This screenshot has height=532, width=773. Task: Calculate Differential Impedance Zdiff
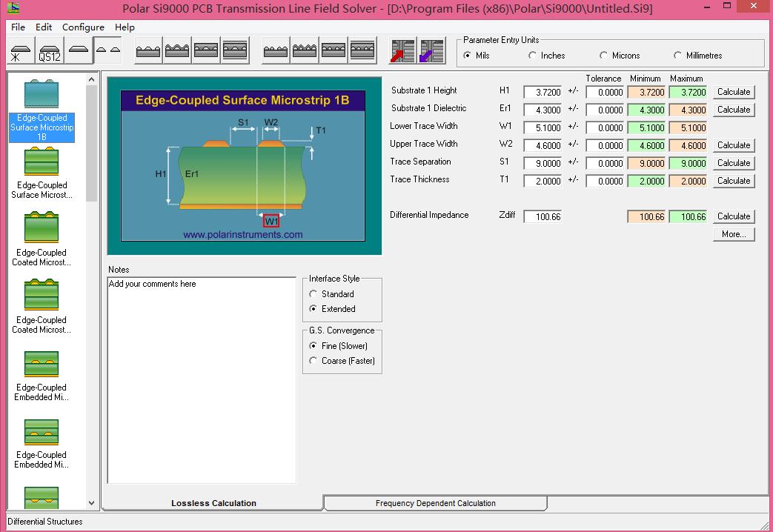click(x=734, y=216)
